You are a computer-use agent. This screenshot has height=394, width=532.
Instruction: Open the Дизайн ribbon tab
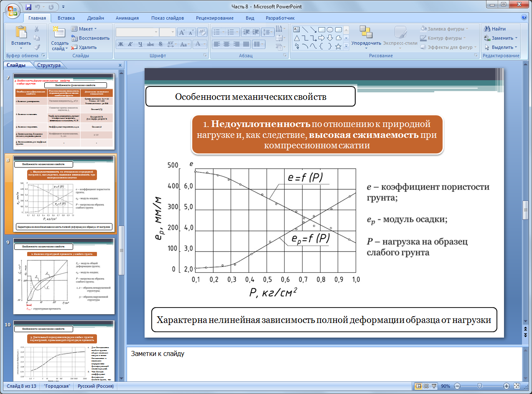pyautogui.click(x=96, y=18)
